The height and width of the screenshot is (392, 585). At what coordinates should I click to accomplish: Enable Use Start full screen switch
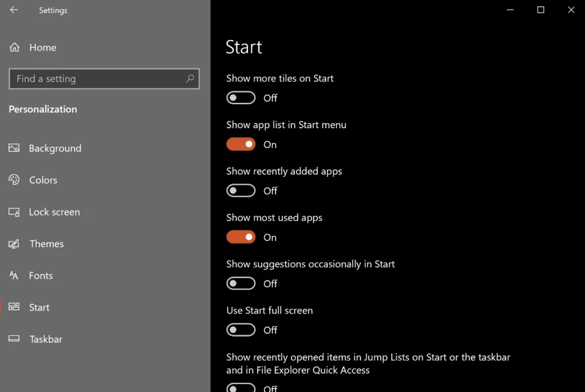(241, 330)
